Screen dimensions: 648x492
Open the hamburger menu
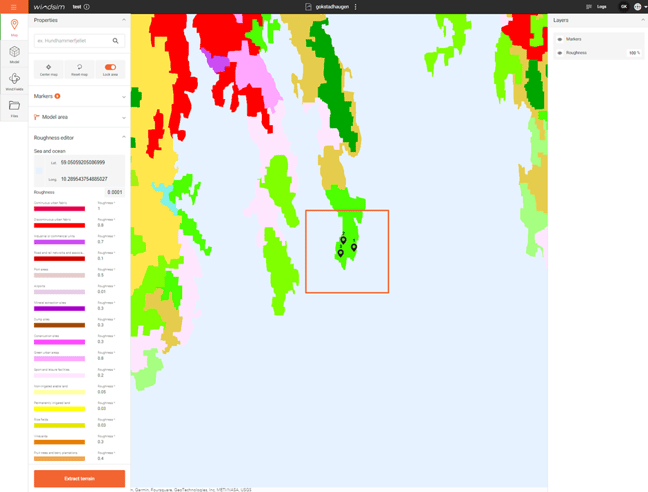coord(13,7)
